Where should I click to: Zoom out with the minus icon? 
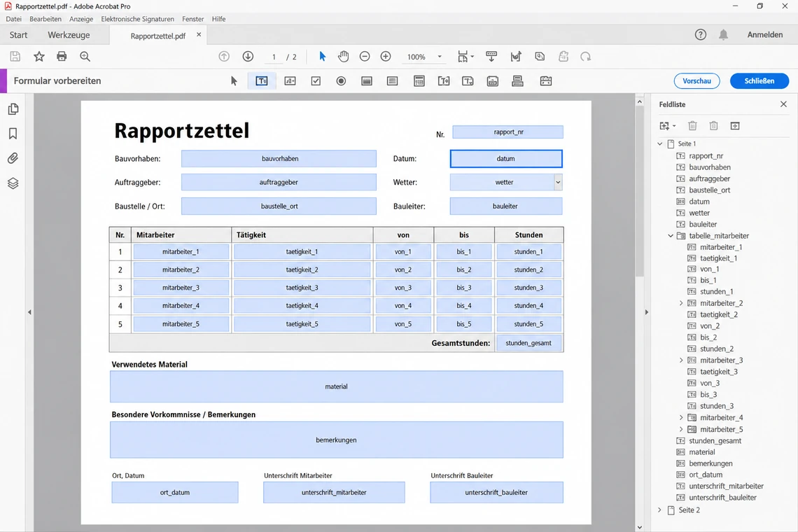tap(365, 57)
